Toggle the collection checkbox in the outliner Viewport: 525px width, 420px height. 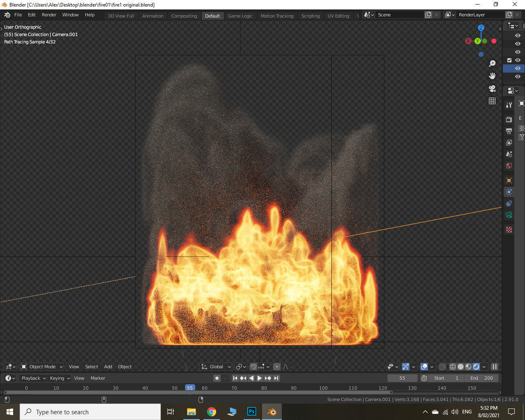(x=509, y=60)
